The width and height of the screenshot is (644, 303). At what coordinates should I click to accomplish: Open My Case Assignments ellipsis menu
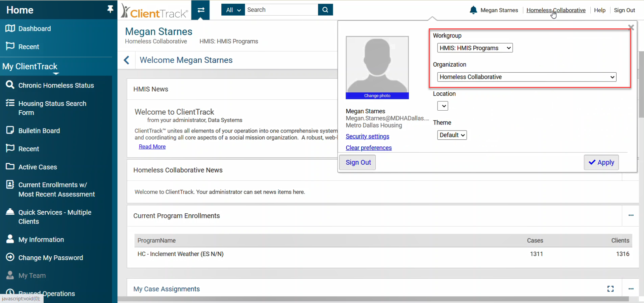[630, 289]
